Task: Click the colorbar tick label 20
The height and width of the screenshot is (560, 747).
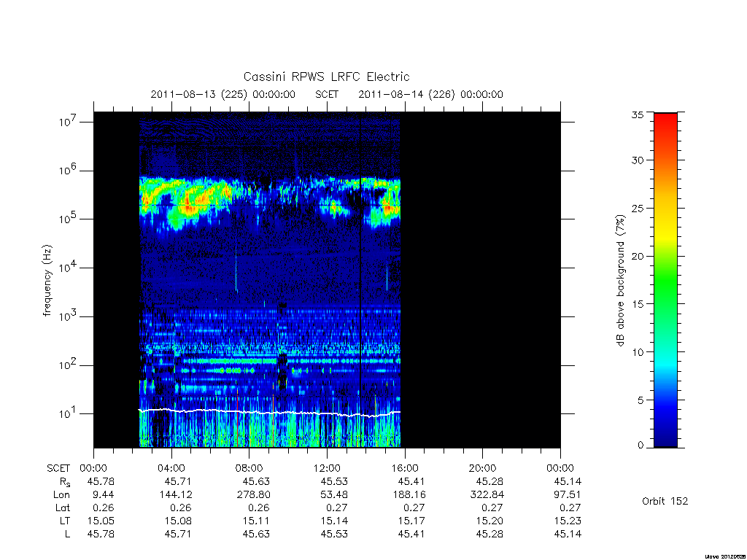Action: coord(638,256)
